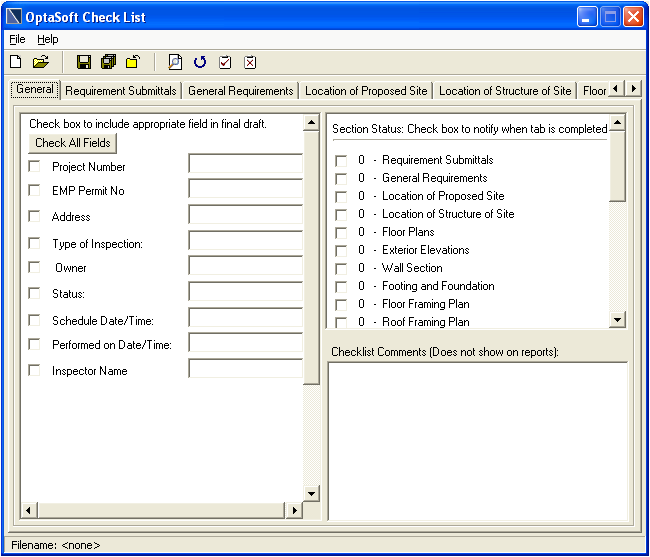The image size is (650, 557).
Task: Click the Owner input field
Action: (x=245, y=265)
